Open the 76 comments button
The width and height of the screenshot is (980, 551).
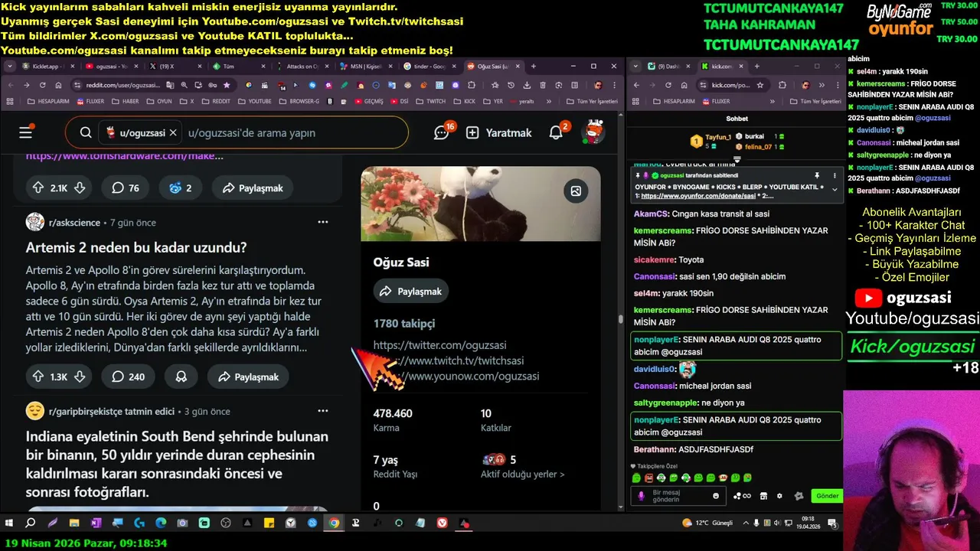(x=126, y=187)
